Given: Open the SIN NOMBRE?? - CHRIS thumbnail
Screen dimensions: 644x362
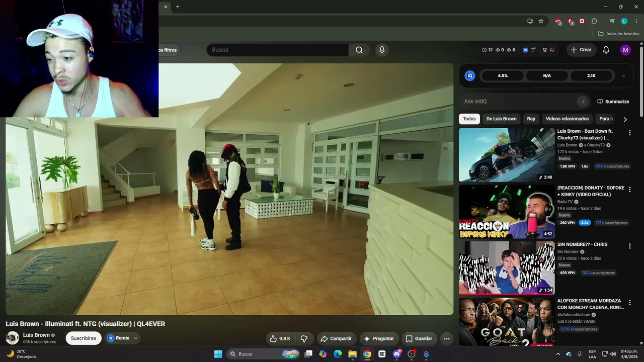Looking at the screenshot, I should (x=507, y=268).
